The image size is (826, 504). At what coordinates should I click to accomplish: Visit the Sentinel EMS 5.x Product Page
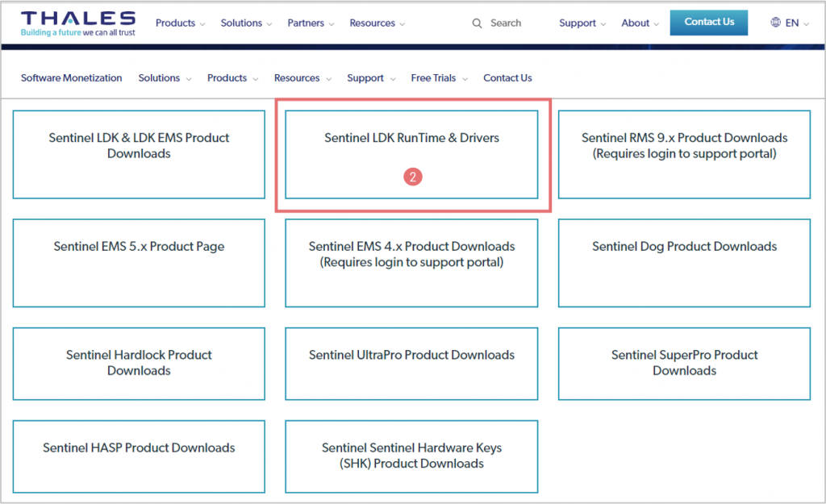(139, 247)
